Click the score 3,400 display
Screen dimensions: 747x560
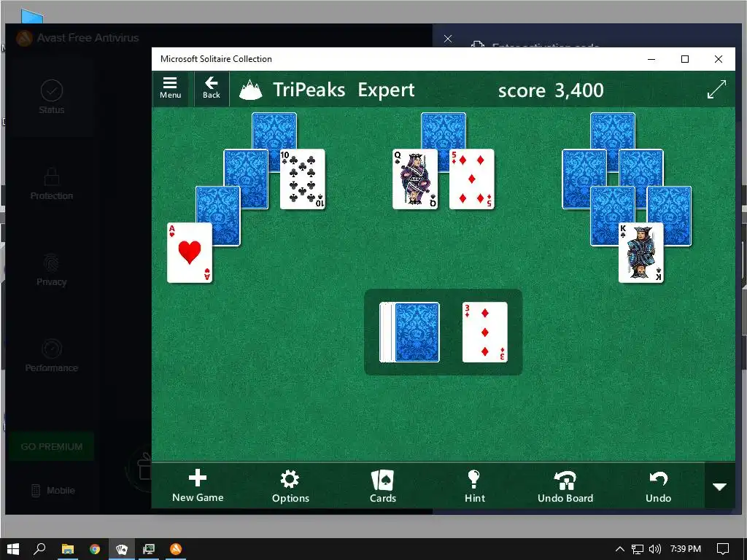551,90
